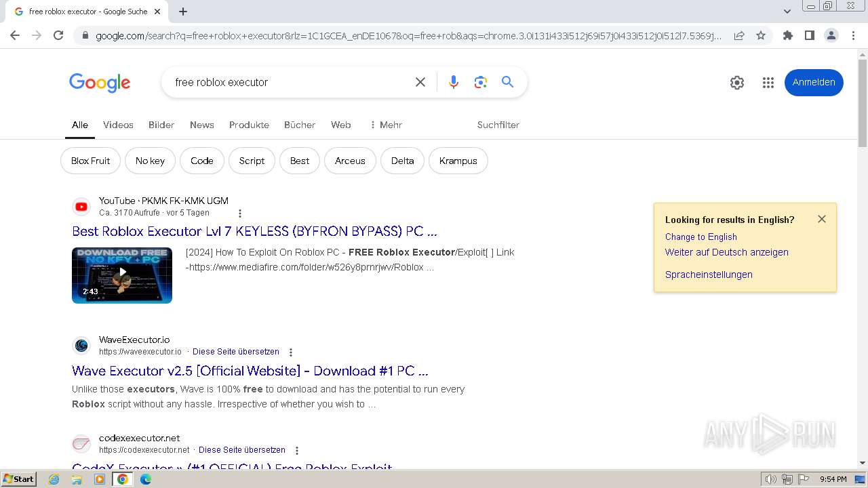Select the Delta chip
This screenshot has height=488, width=868.
[402, 161]
